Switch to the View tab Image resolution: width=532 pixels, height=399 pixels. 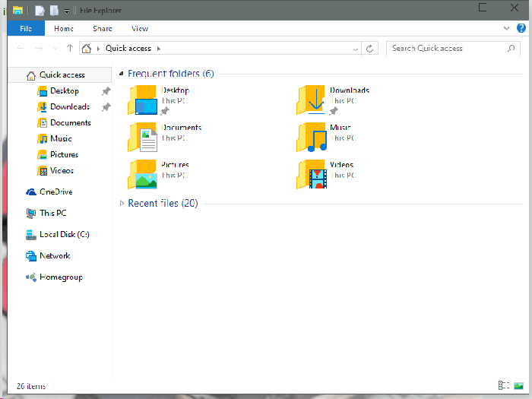[140, 29]
